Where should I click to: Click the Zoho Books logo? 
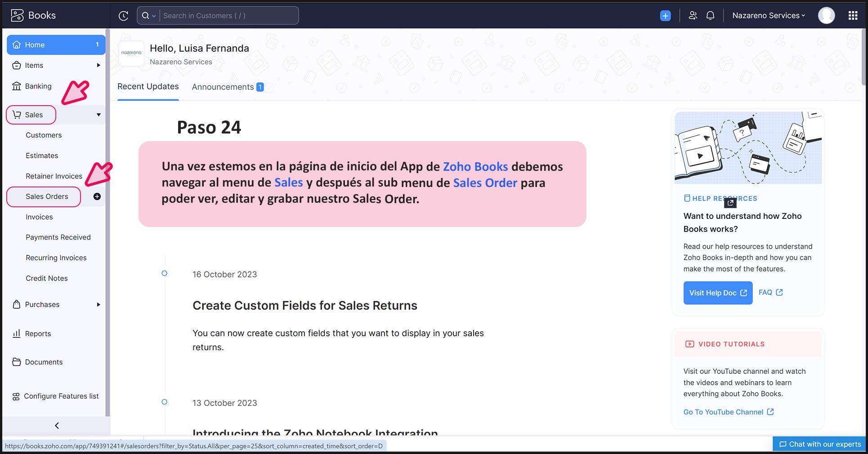pyautogui.click(x=33, y=15)
